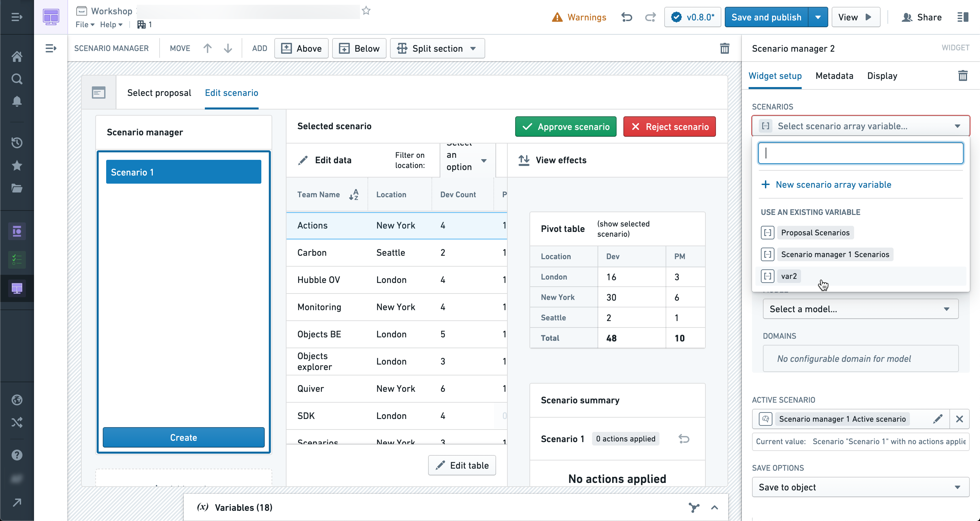Click New scenario array variable link
This screenshot has width=980, height=521.
pos(826,184)
